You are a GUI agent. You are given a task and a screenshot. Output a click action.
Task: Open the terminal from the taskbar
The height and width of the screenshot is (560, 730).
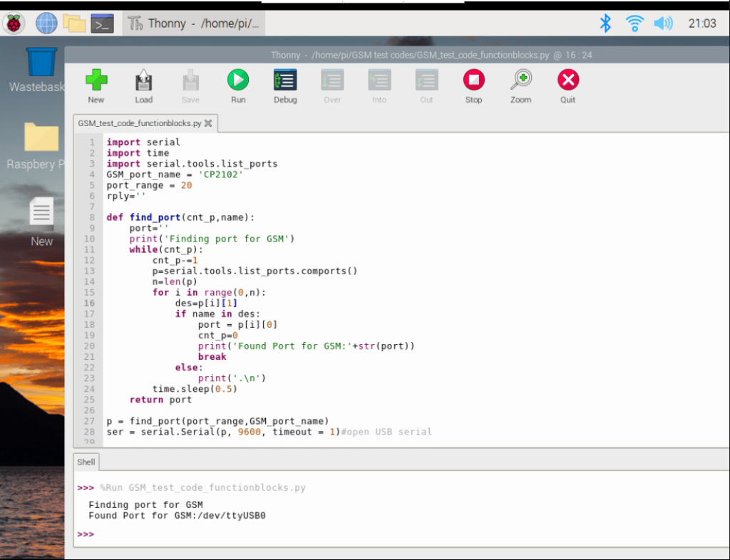[103, 24]
